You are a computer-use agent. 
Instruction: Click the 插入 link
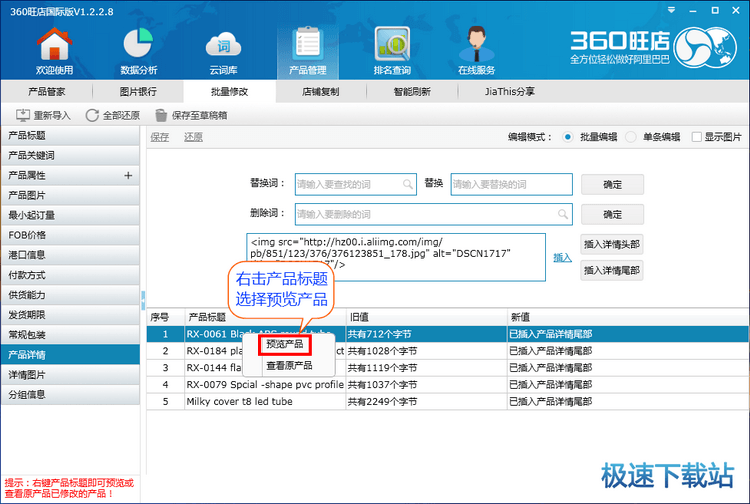coord(562,258)
